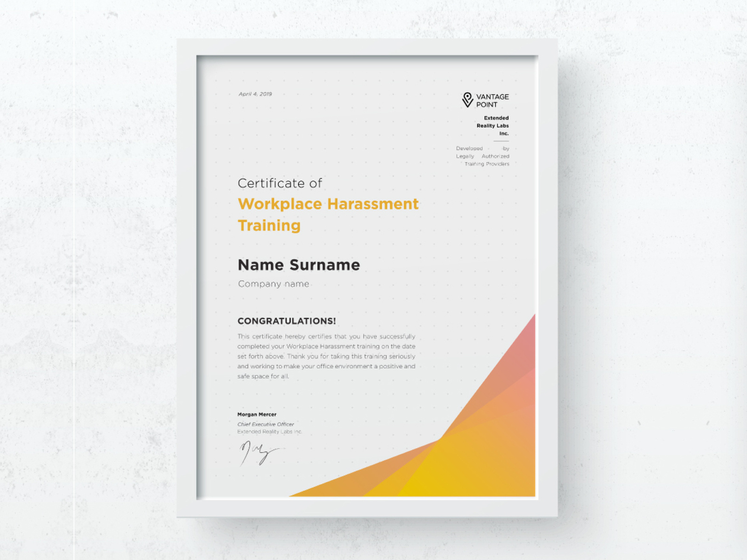Image resolution: width=747 pixels, height=560 pixels.
Task: Click the handwritten signature
Action: click(259, 453)
